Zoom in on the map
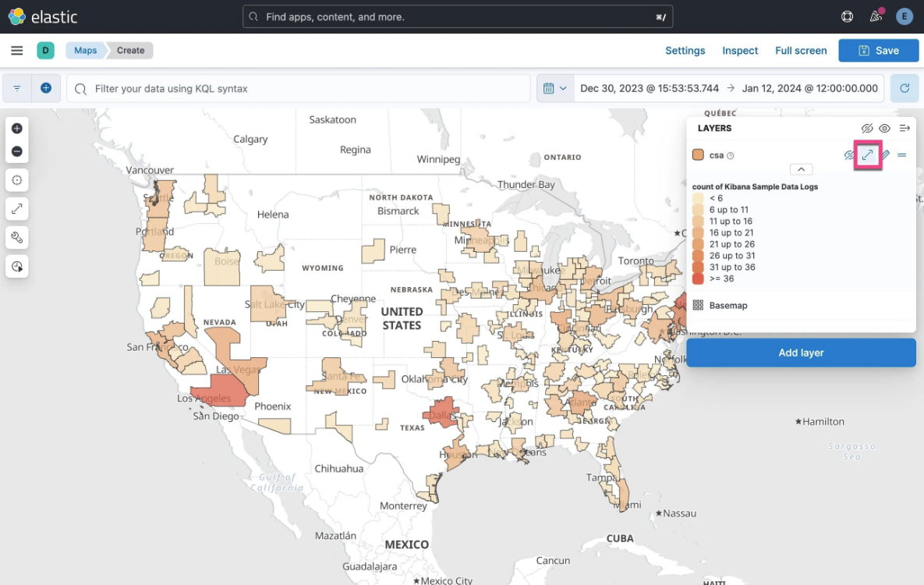Image resolution: width=924 pixels, height=585 pixels. [x=17, y=129]
